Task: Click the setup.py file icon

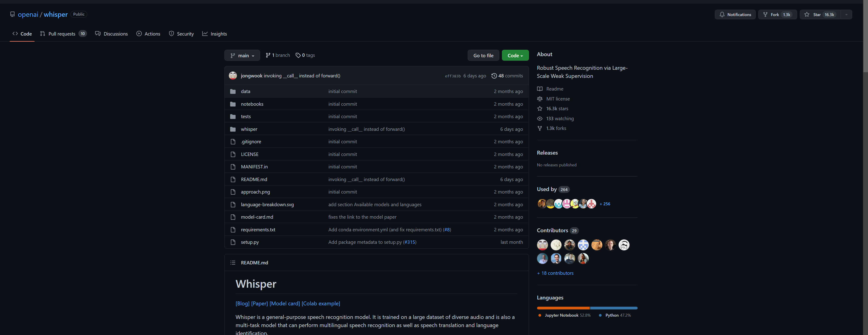Action: tap(232, 242)
